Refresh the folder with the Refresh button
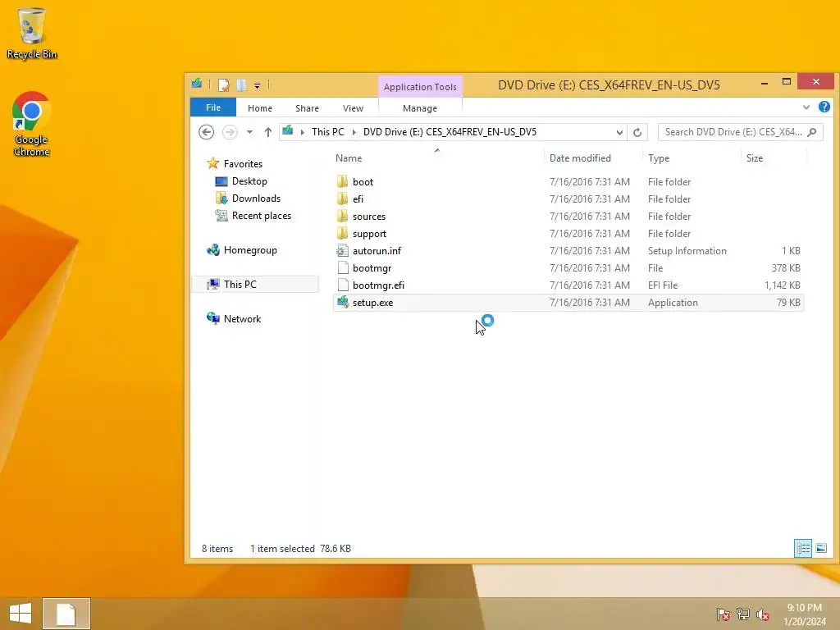 [637, 132]
